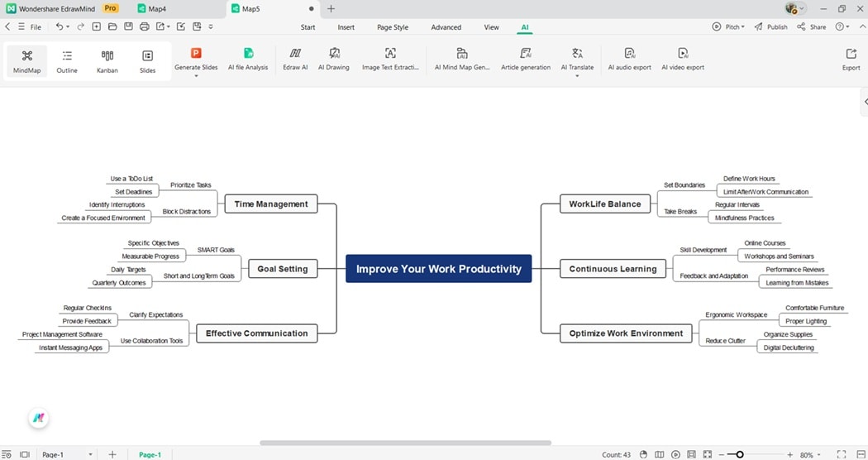Start AI audio export
This screenshot has height=460, width=868.
click(x=629, y=59)
